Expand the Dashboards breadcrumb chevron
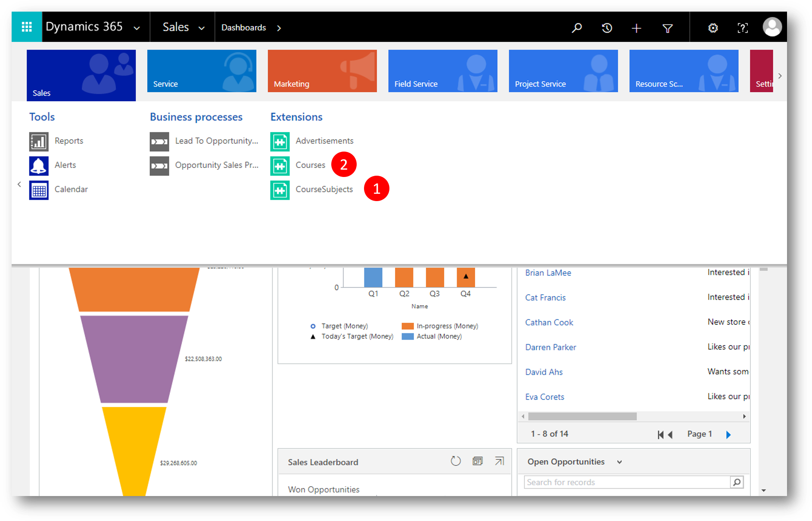The image size is (812, 521). (x=279, y=28)
